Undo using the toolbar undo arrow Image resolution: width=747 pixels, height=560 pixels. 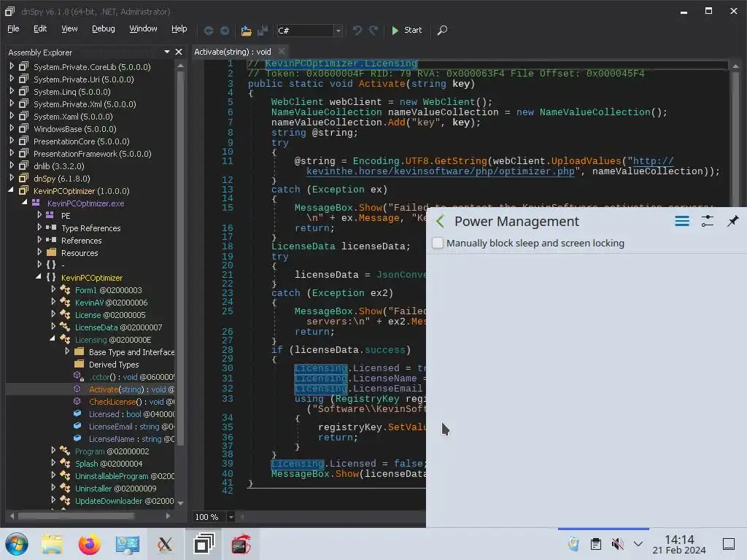click(357, 31)
